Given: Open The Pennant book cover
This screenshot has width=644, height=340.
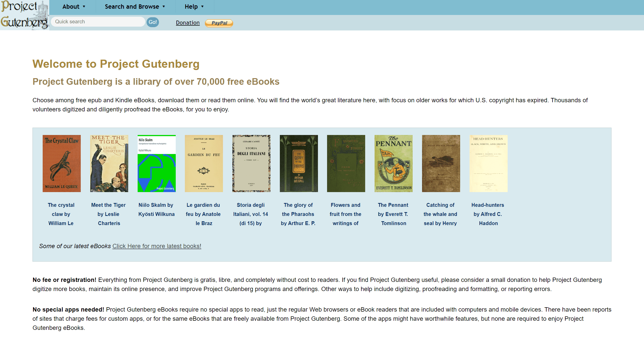Looking at the screenshot, I should 394,163.
